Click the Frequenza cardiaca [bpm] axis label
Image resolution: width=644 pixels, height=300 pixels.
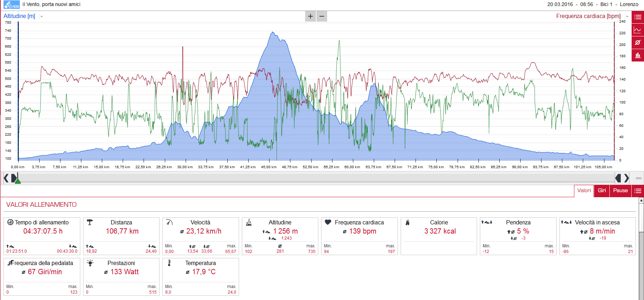click(x=588, y=16)
